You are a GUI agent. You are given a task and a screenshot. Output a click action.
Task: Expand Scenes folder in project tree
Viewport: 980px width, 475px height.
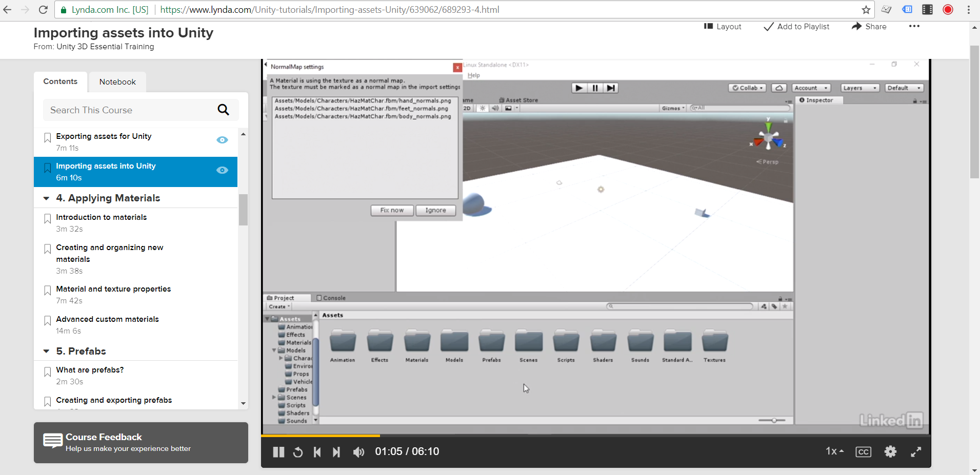pyautogui.click(x=274, y=397)
